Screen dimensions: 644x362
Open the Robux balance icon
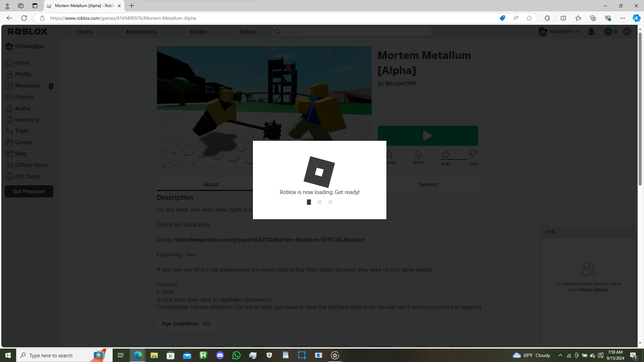click(x=608, y=32)
